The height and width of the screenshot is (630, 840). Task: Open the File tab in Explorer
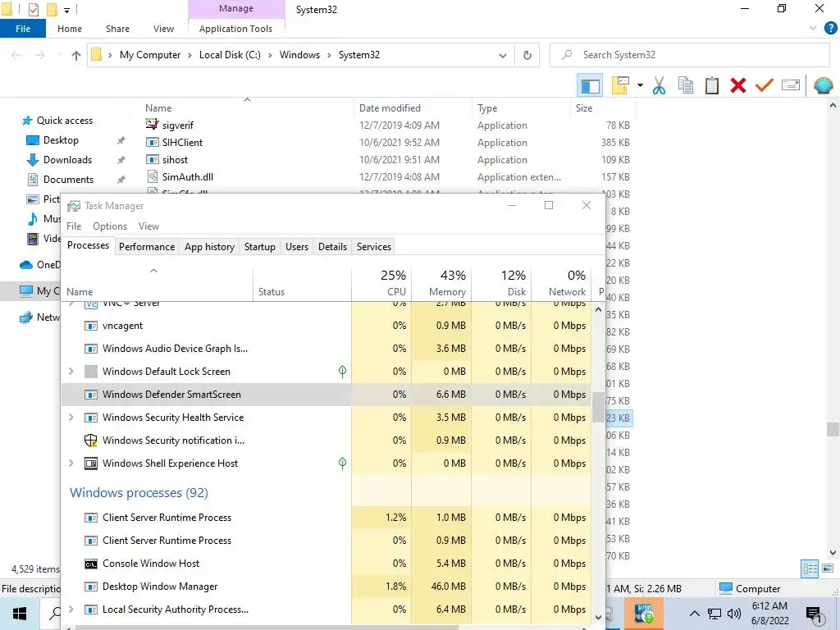pyautogui.click(x=23, y=29)
